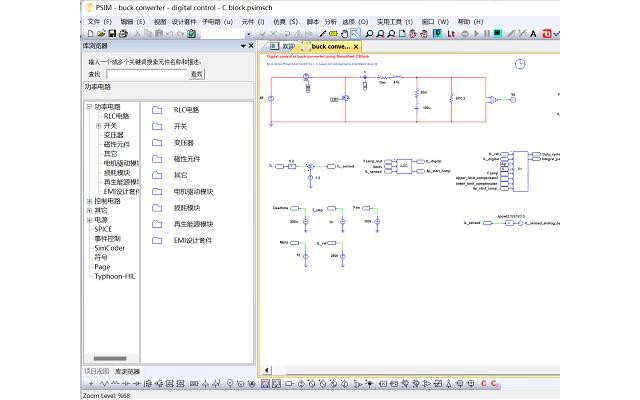
Task: Close the buck converter document tab
Action: (x=356, y=47)
